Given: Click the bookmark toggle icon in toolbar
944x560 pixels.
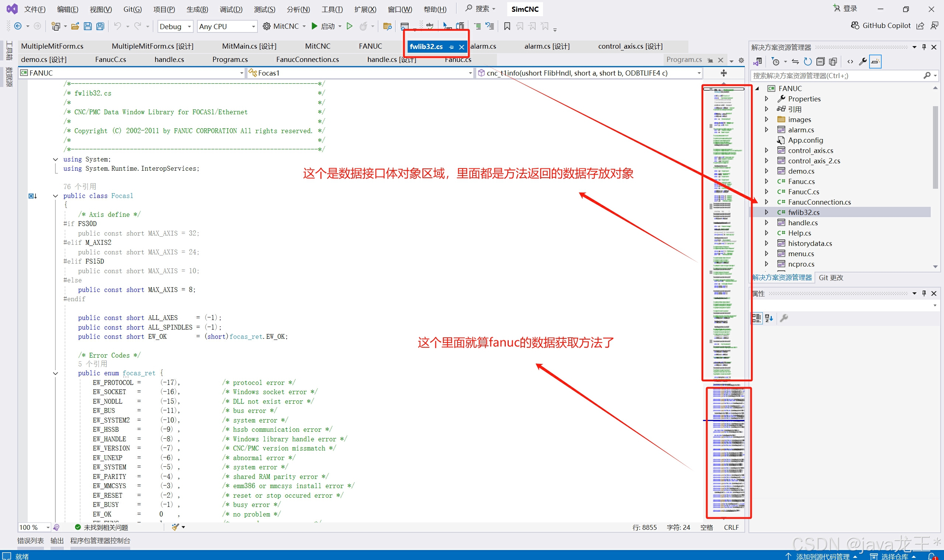Looking at the screenshot, I should tap(507, 27).
